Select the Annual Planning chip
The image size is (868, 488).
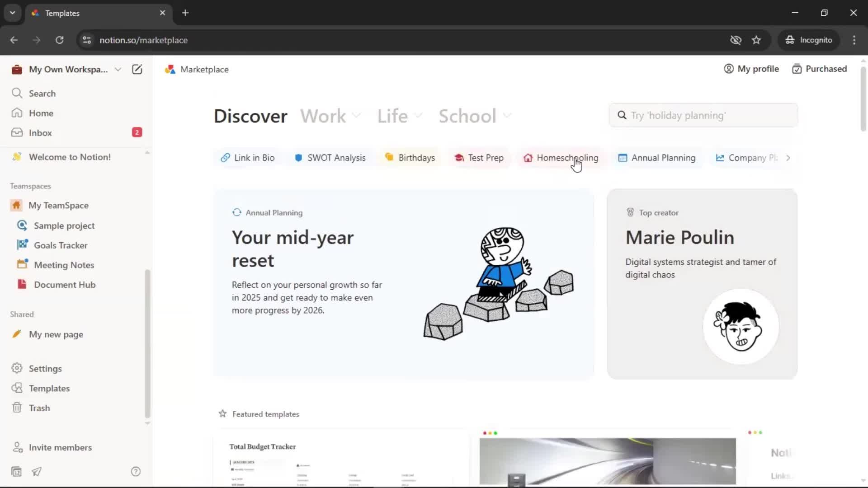[x=657, y=158]
